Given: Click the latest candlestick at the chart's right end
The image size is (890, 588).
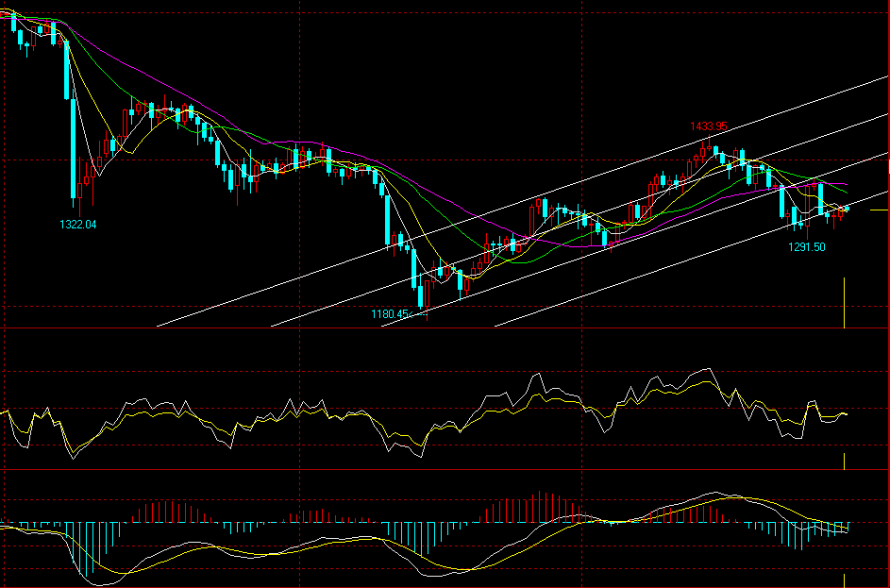Looking at the screenshot, I should [848, 208].
